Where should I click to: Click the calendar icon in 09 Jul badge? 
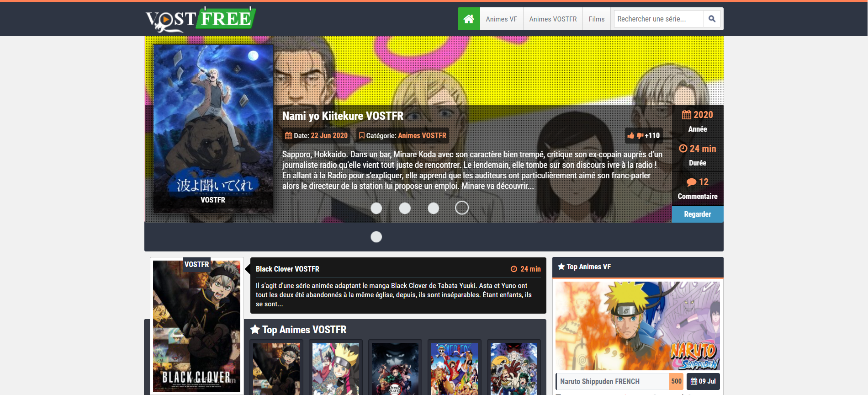[694, 381]
